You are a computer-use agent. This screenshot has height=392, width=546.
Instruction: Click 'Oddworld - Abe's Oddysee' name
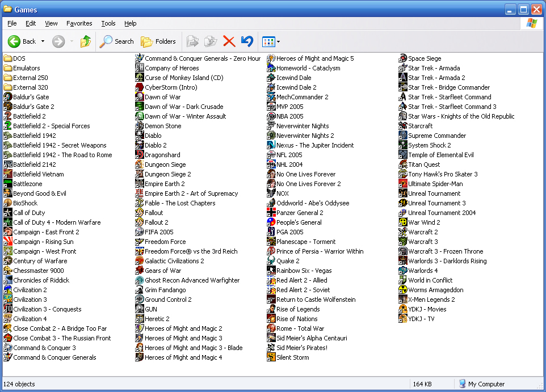pyautogui.click(x=313, y=203)
